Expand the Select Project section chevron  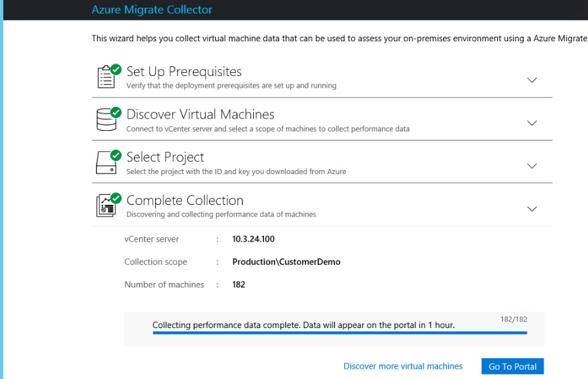[x=532, y=166]
